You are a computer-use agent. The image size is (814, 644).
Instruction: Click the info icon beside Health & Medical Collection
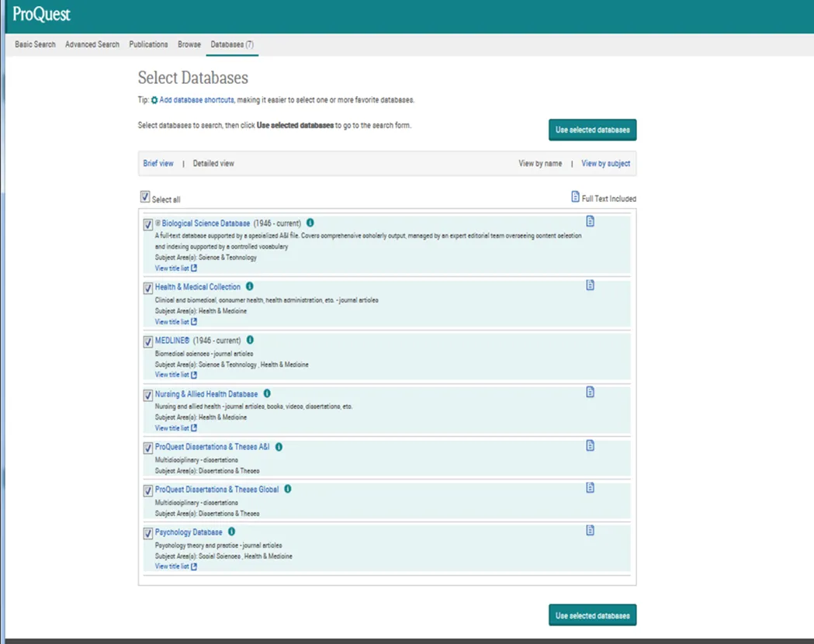pyautogui.click(x=250, y=286)
